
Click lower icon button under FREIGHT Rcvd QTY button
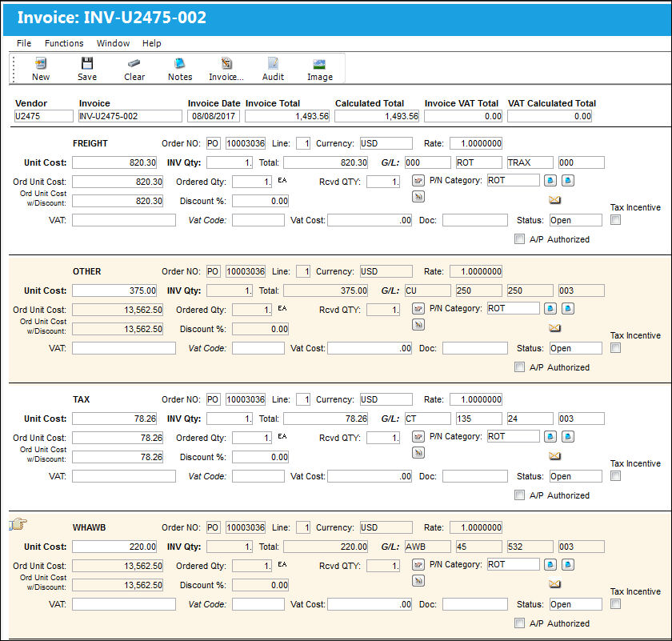point(418,197)
